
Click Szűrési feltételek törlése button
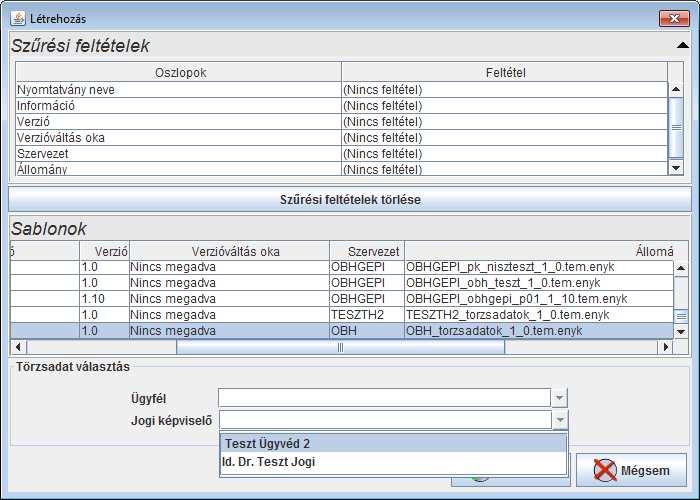350,200
